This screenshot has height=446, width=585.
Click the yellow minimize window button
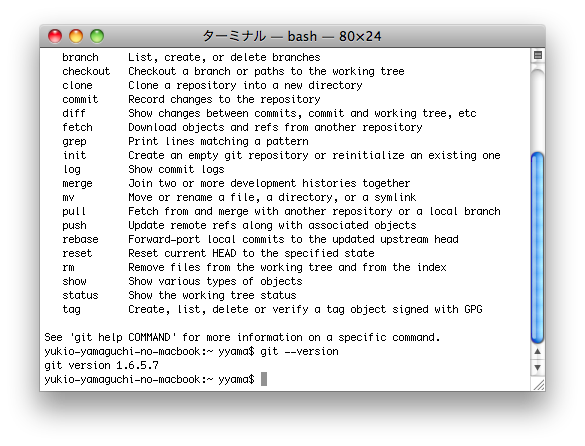pos(76,36)
